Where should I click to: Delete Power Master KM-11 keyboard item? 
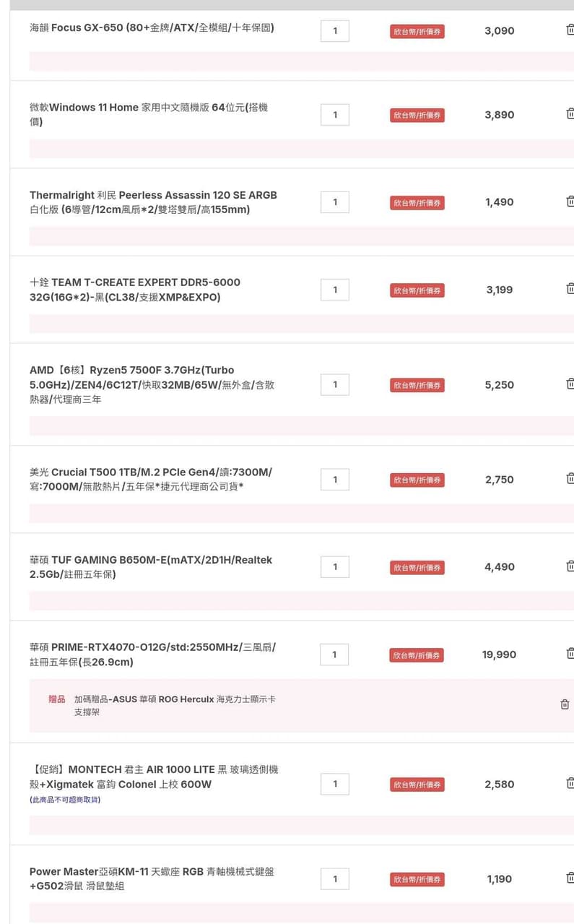570,878
